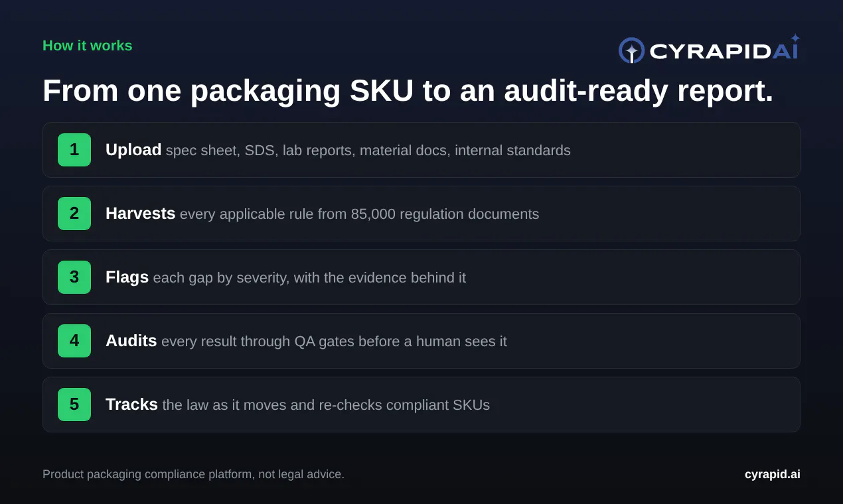Click the green number 3 badge
843x504 pixels.
(74, 277)
